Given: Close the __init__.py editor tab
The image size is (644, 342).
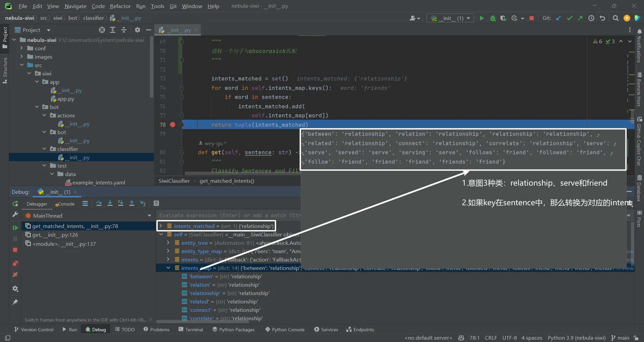Looking at the screenshot, I should [x=196, y=30].
